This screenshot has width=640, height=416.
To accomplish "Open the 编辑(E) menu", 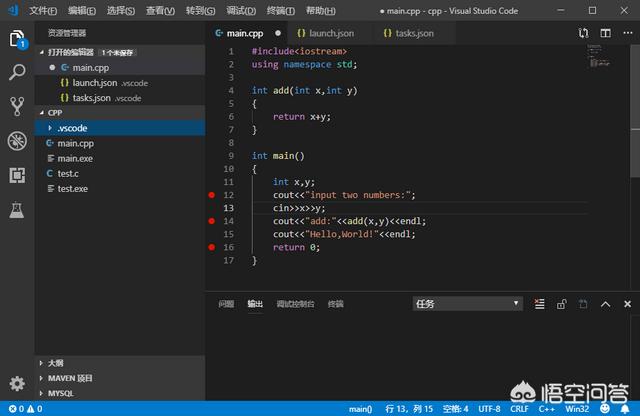I will [x=82, y=11].
